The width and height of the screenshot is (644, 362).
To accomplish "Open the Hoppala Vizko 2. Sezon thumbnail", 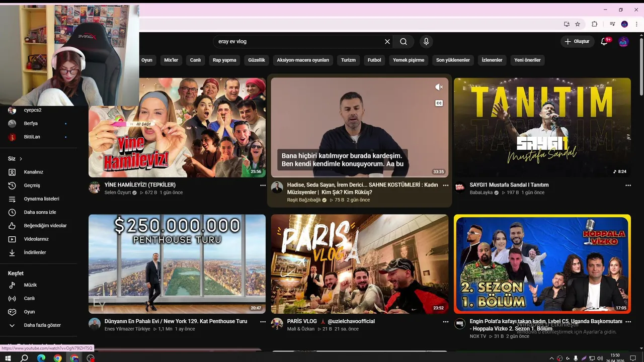I will pos(542,264).
